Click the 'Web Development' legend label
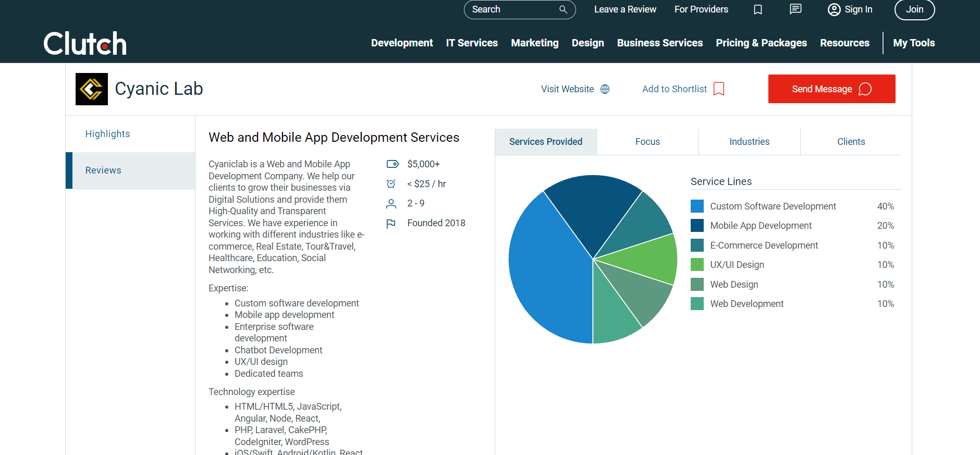Screen dimensions: 980x455 [747, 304]
